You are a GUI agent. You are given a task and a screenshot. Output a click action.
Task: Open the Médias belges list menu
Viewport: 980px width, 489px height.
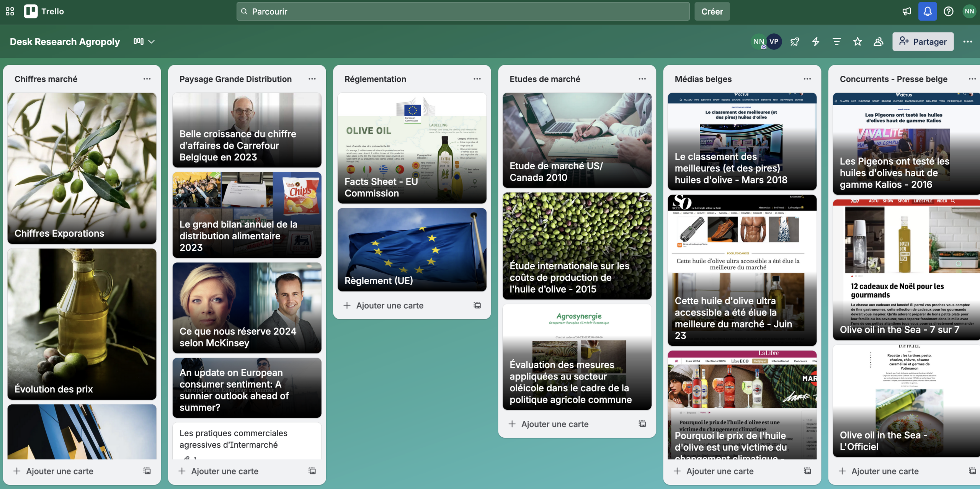point(808,79)
